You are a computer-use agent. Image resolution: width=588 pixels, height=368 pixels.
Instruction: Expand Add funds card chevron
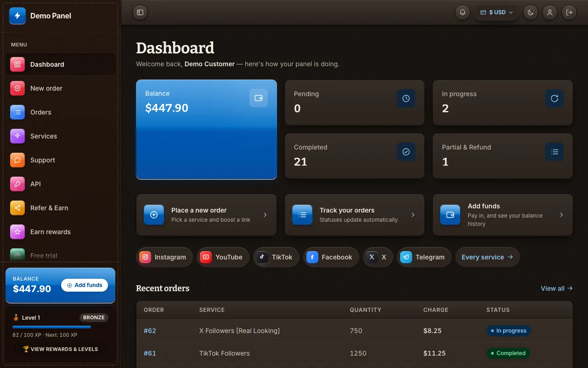click(561, 215)
